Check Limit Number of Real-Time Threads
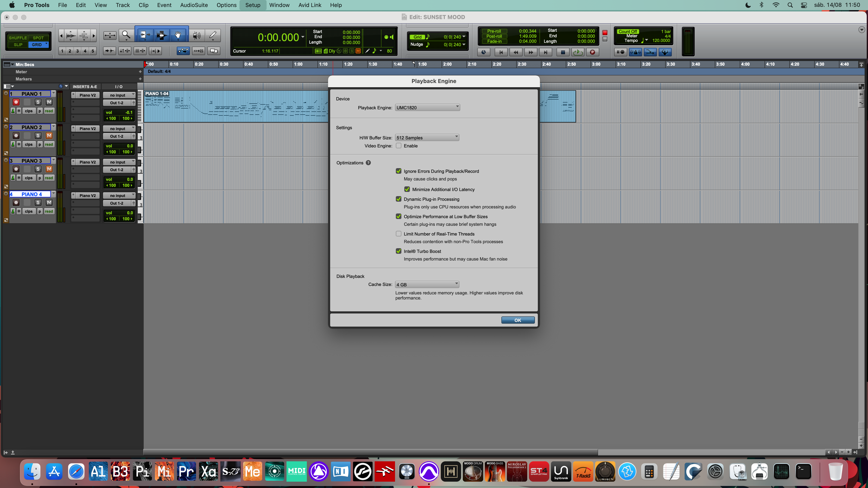This screenshot has height=488, width=868. [x=399, y=234]
